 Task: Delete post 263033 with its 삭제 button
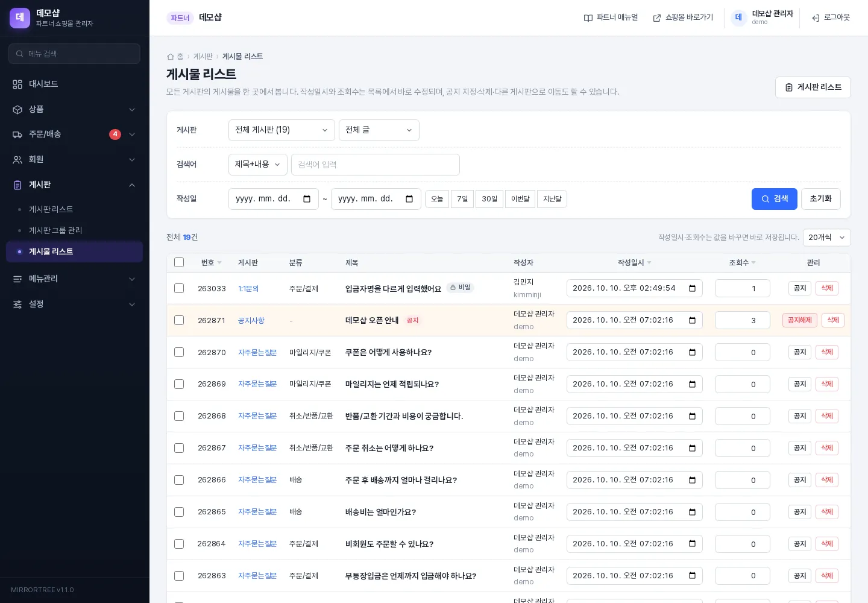coord(827,288)
